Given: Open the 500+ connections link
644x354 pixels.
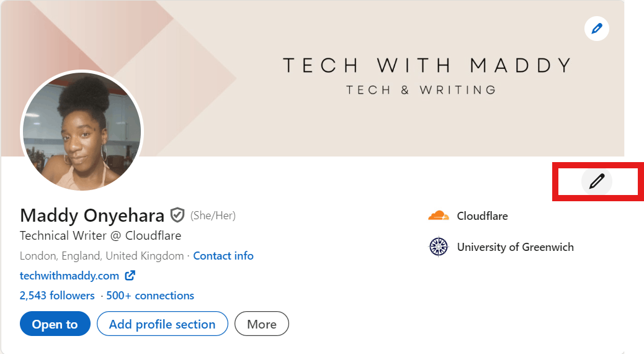Looking at the screenshot, I should (x=150, y=295).
